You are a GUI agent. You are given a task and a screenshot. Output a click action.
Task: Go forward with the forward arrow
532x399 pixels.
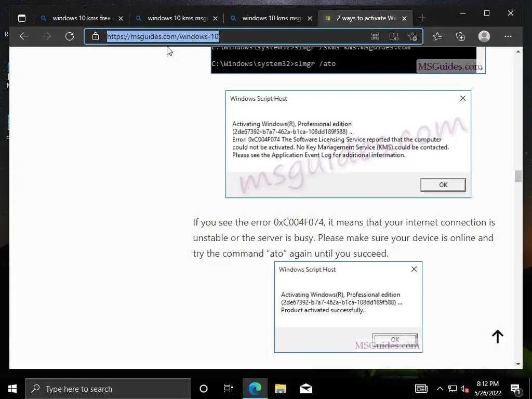click(47, 36)
